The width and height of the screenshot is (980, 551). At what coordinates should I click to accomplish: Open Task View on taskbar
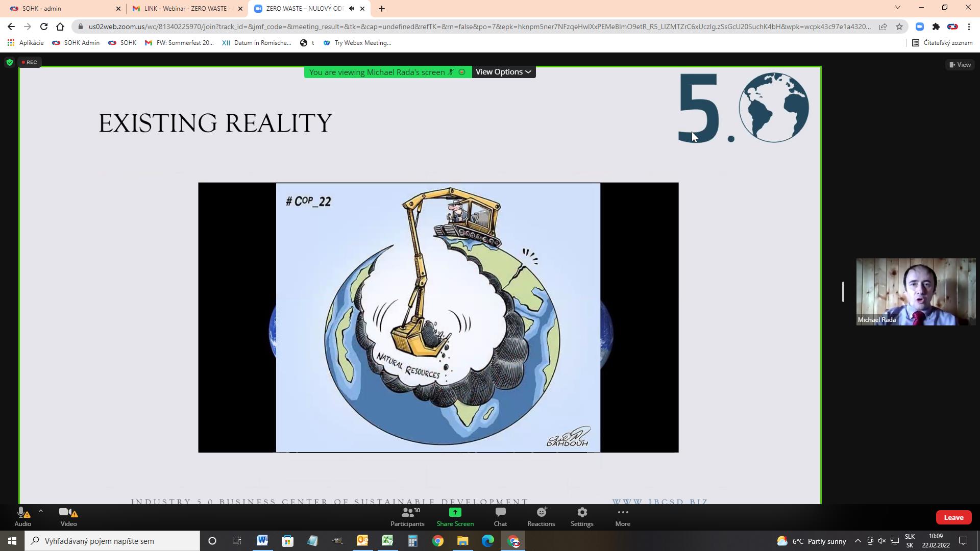click(237, 541)
